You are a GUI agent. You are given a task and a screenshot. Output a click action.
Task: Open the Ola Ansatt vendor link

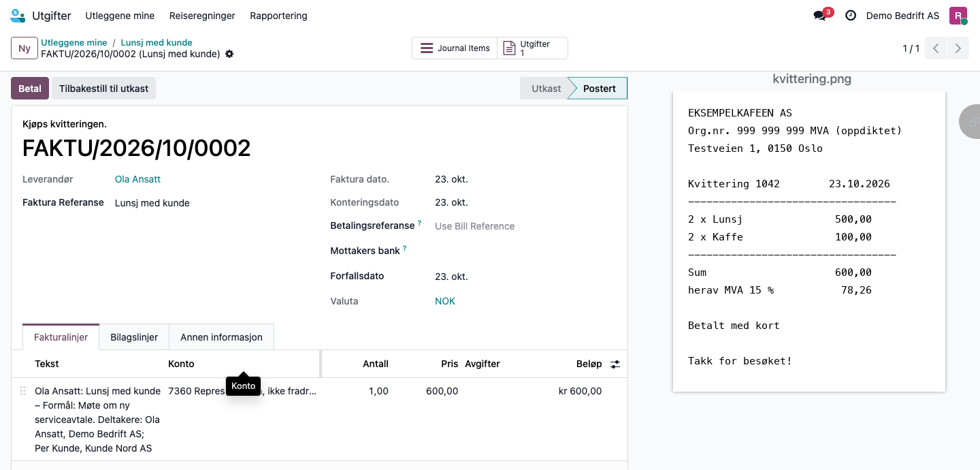pyautogui.click(x=137, y=179)
